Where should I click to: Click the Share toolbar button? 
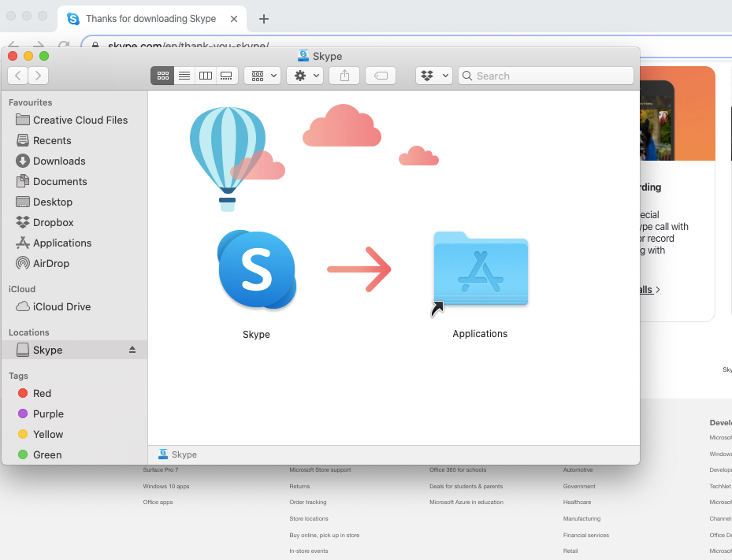344,76
